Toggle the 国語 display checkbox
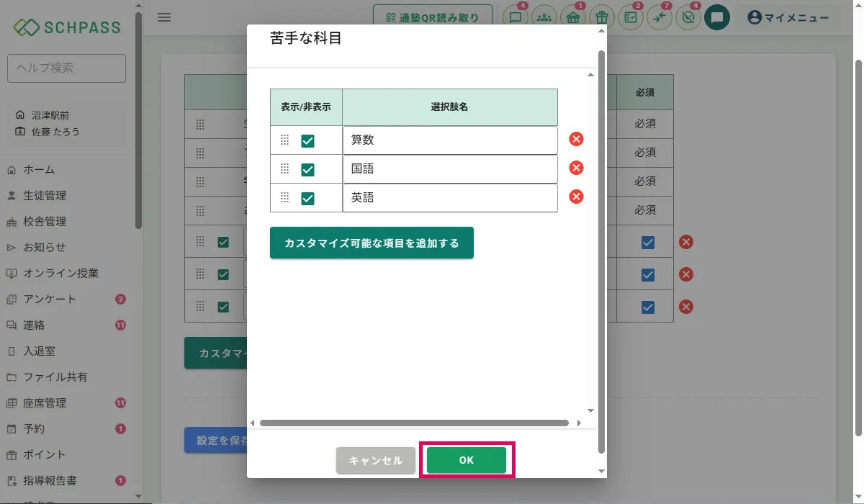This screenshot has height=504, width=864. (x=307, y=170)
